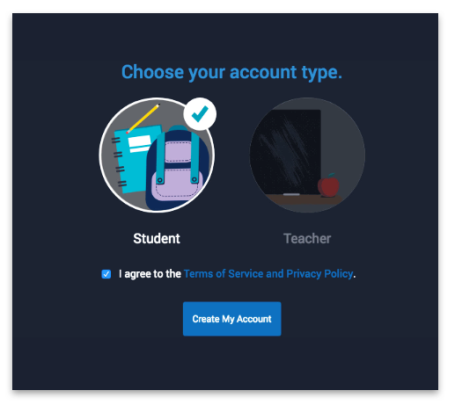Untick the Terms agreement checkbox
The height and width of the screenshot is (405, 455).
tap(106, 274)
